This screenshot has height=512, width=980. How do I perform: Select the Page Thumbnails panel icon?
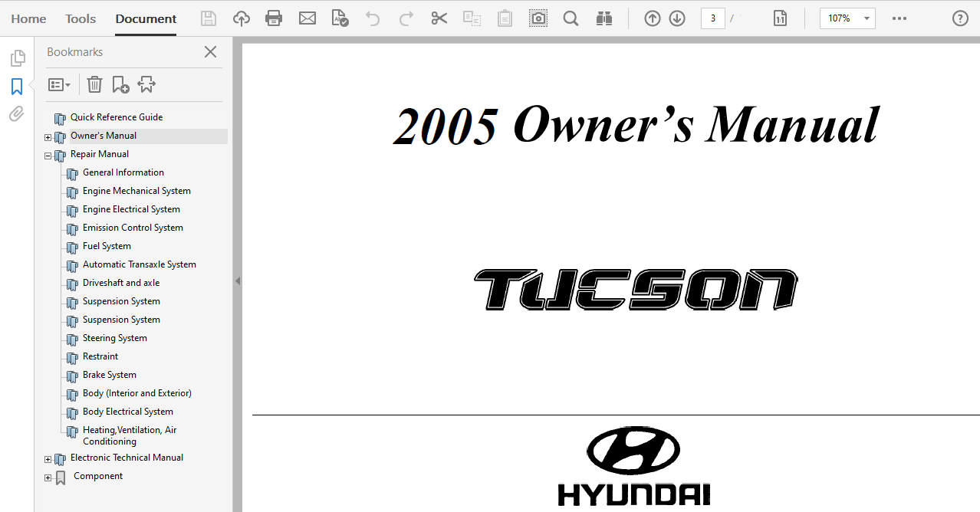[x=17, y=57]
